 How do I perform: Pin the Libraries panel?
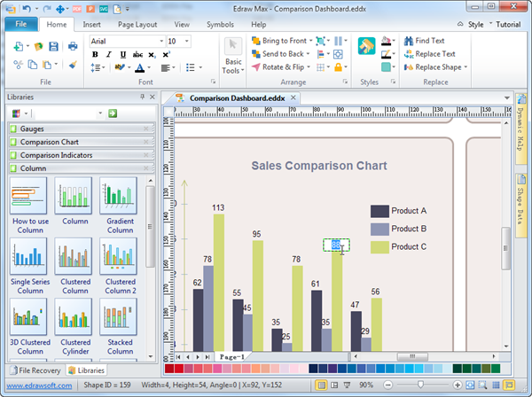click(141, 96)
